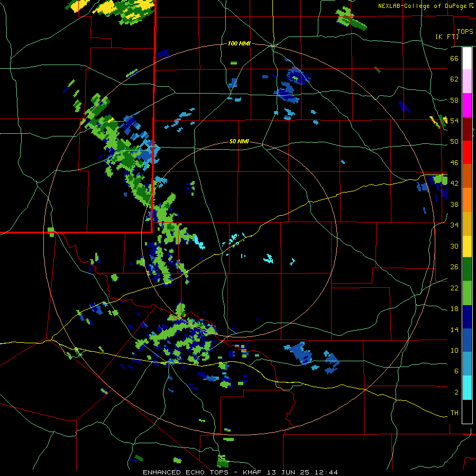Click the '54' legend value

[454, 121]
